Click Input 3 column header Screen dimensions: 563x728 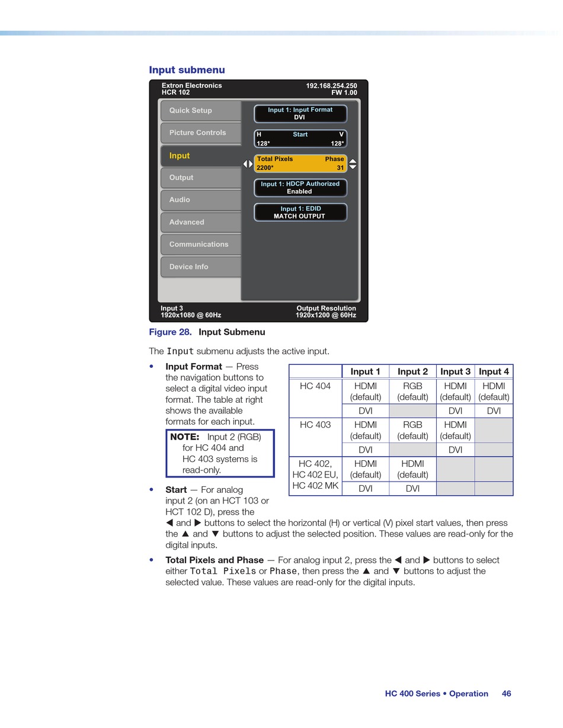[455, 371]
